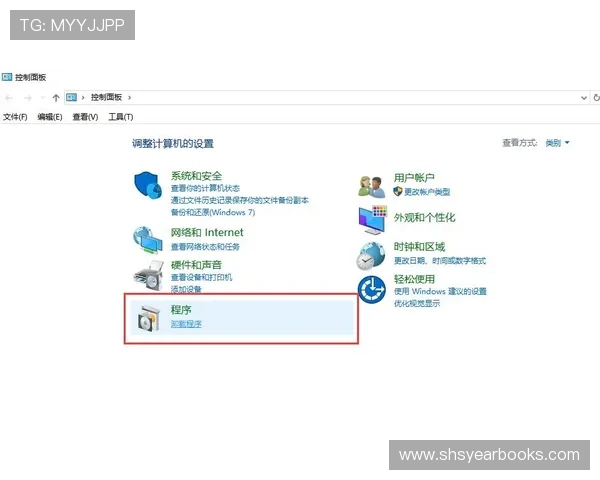Click the forward navigation arrow
Screen dimensions: 600x480
[28, 98]
